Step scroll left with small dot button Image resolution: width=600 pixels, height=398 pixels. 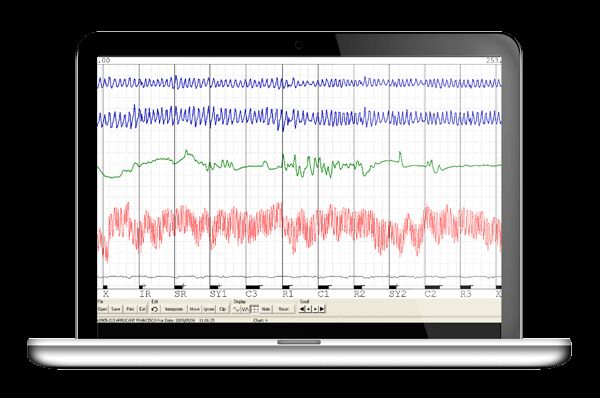[x=309, y=309]
